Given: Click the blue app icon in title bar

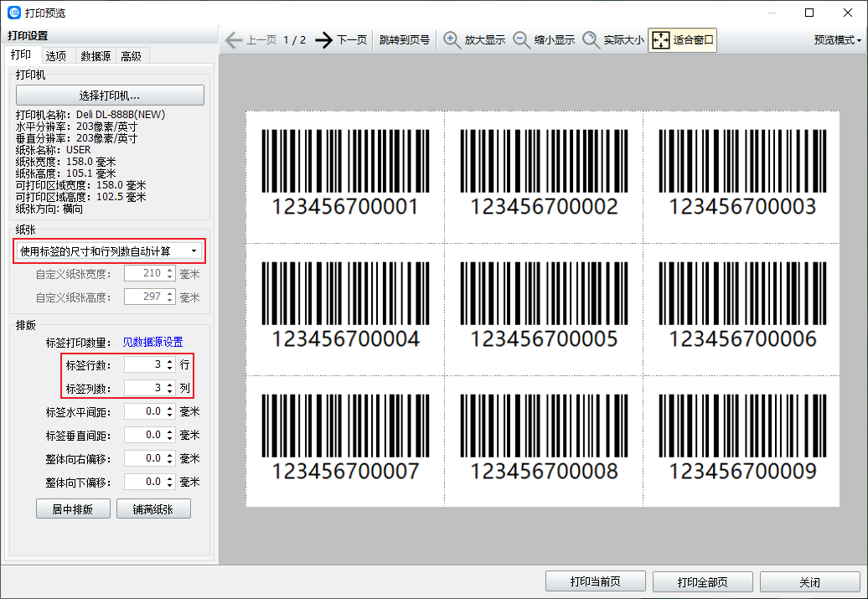Looking at the screenshot, I should pos(14,13).
